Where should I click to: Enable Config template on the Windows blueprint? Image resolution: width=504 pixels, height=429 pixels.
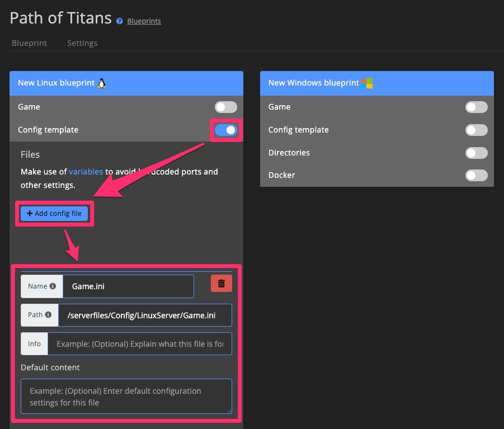tap(476, 130)
